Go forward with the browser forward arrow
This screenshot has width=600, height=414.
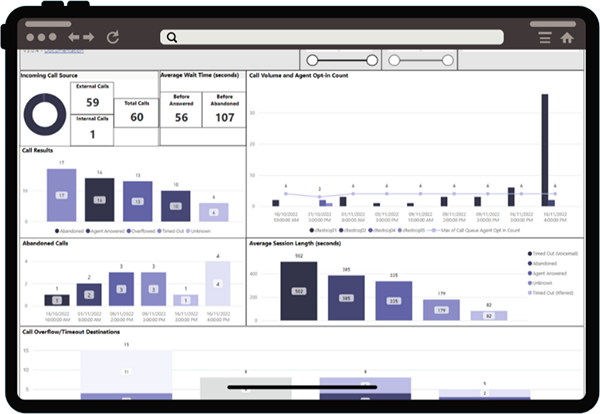point(88,37)
